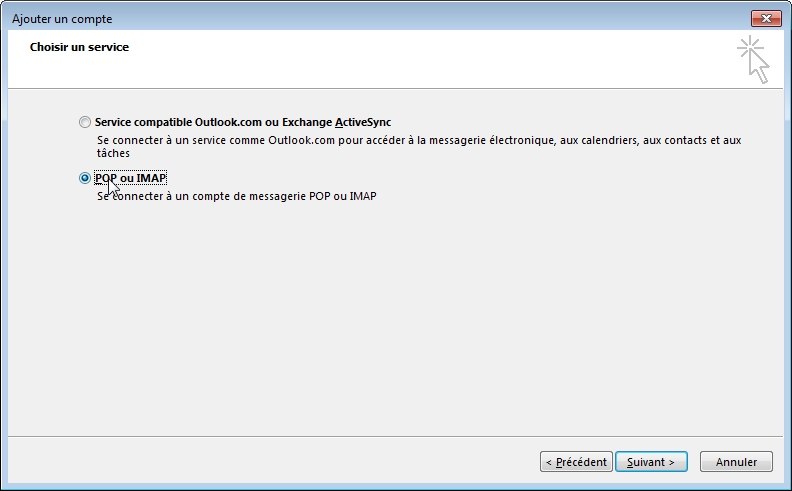Image resolution: width=792 pixels, height=491 pixels.
Task: Go back using the Précédent button
Action: [576, 462]
